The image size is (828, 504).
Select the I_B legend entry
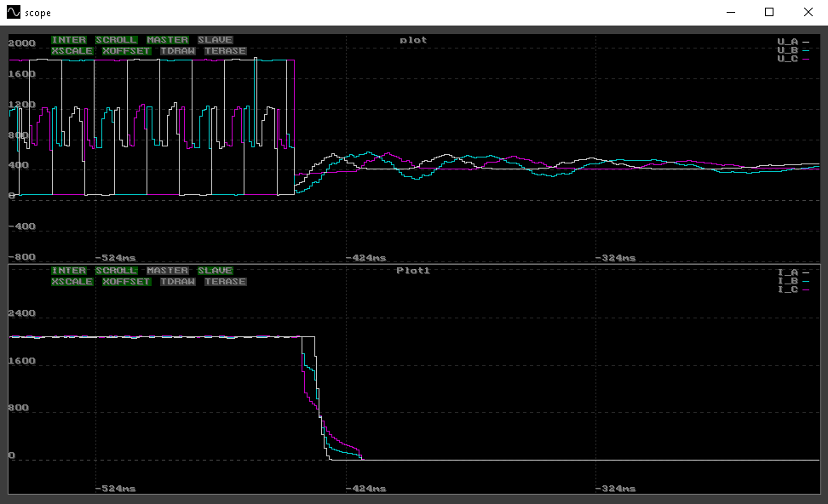tap(793, 281)
